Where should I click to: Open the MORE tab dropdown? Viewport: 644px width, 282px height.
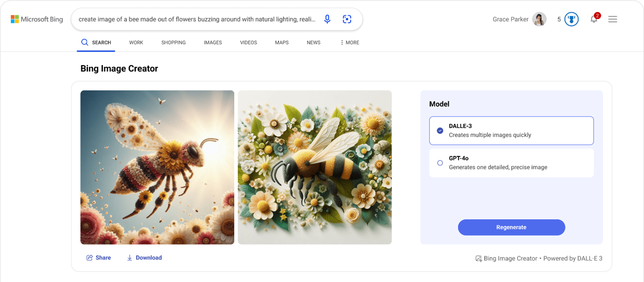(349, 42)
